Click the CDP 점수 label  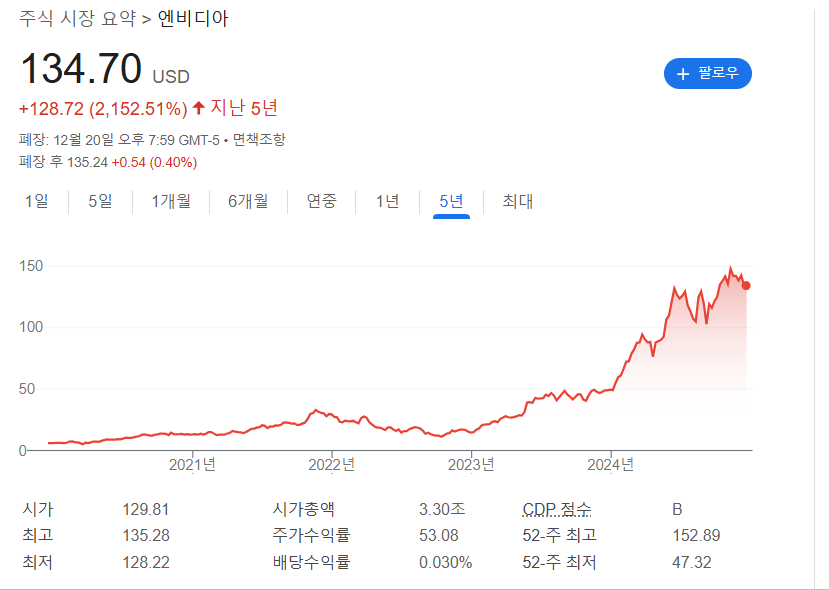click(x=557, y=509)
